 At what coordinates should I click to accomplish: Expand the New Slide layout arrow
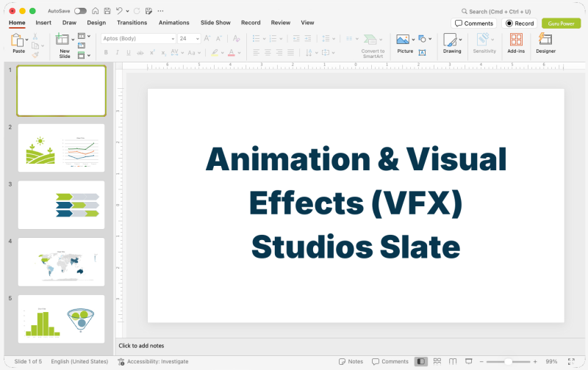pyautogui.click(x=73, y=40)
